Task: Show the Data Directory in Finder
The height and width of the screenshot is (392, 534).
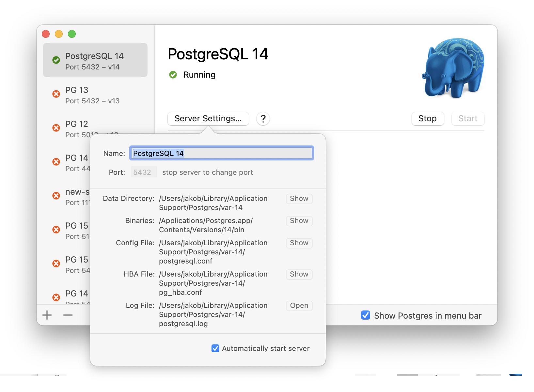Action: (299, 199)
